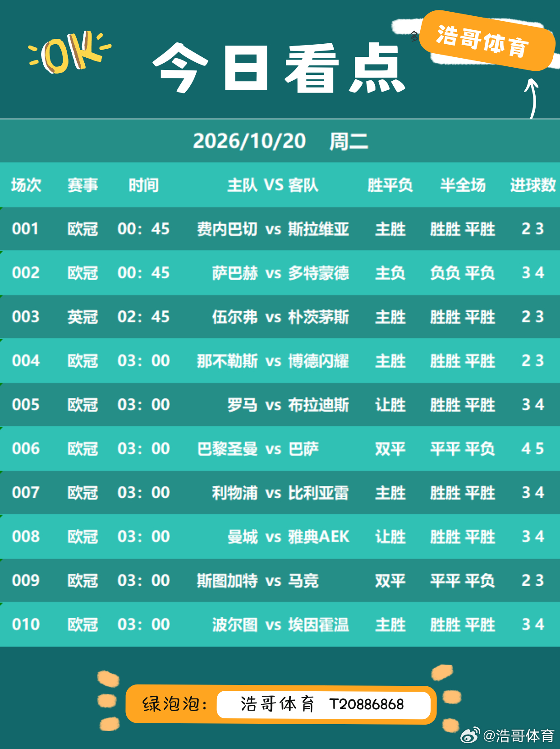Click the 那不勒斯 vs 博德闪耀 match
Image resolution: width=560 pixels, height=749 pixels.
pos(273,361)
